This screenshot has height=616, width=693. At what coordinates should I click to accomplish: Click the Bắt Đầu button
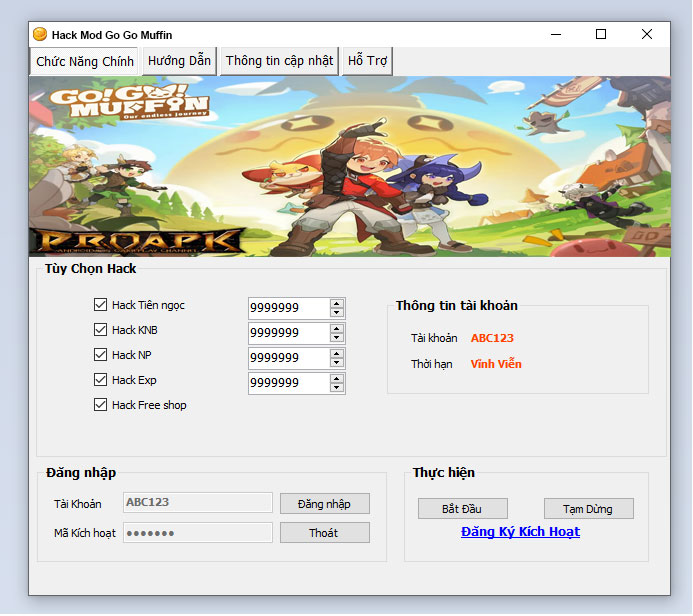(463, 509)
